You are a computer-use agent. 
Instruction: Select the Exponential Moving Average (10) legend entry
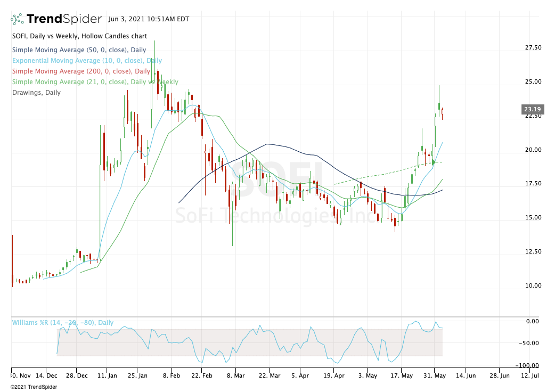pos(87,61)
